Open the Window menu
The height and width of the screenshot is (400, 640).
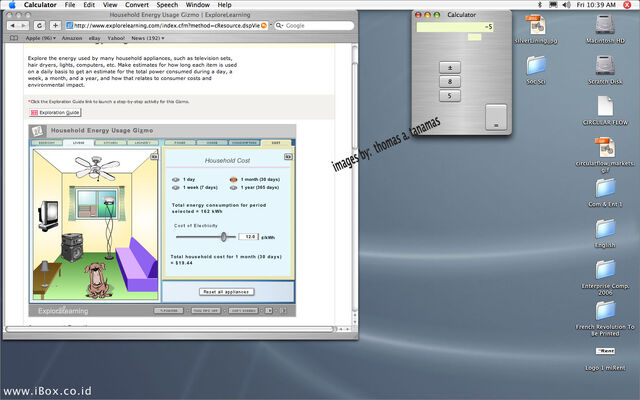(x=198, y=5)
